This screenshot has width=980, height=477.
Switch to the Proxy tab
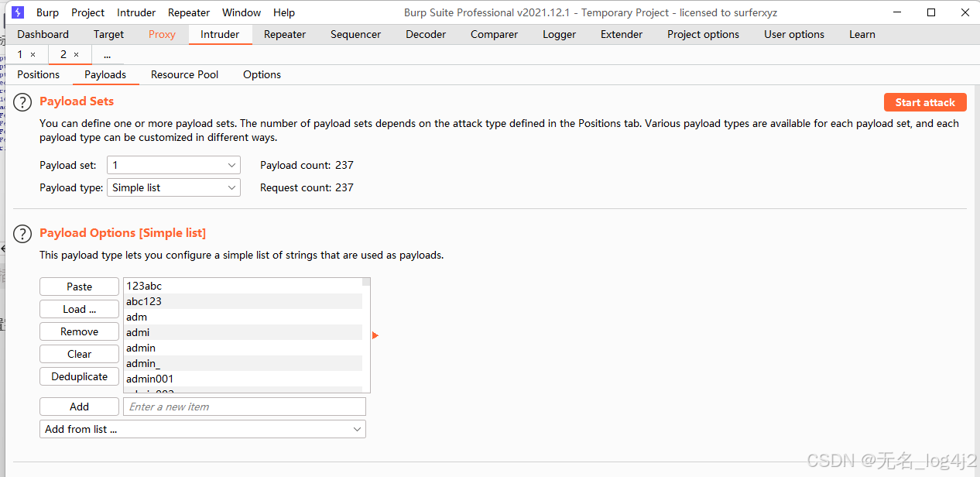pos(162,34)
